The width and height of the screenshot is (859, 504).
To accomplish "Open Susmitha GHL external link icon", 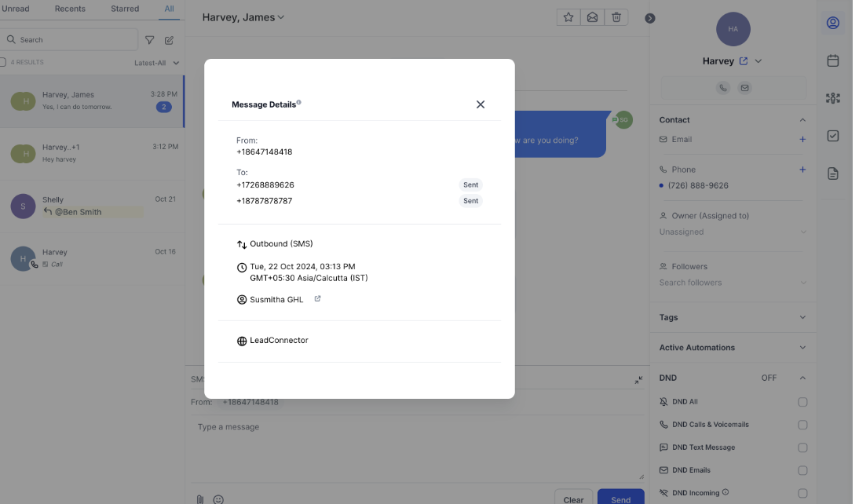I will tap(317, 299).
